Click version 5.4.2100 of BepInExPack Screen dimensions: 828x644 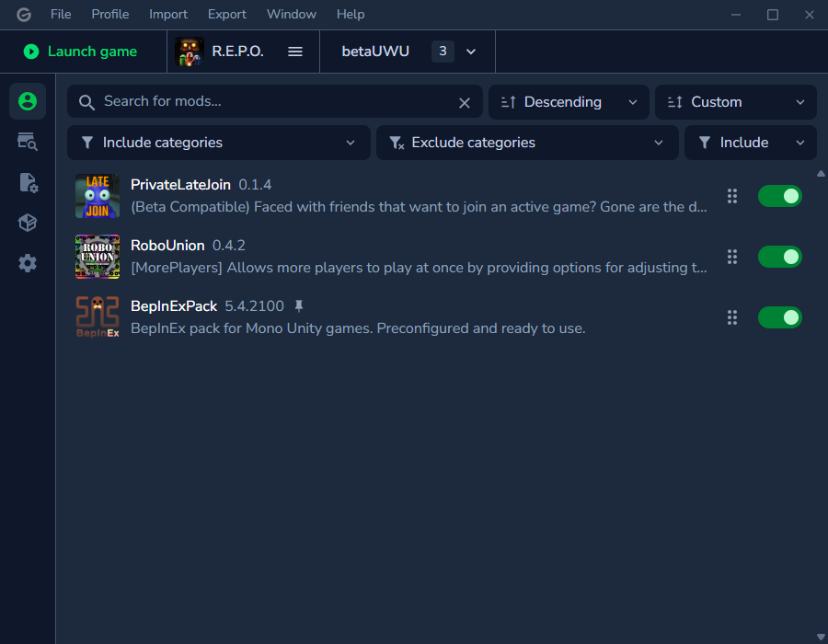click(255, 306)
